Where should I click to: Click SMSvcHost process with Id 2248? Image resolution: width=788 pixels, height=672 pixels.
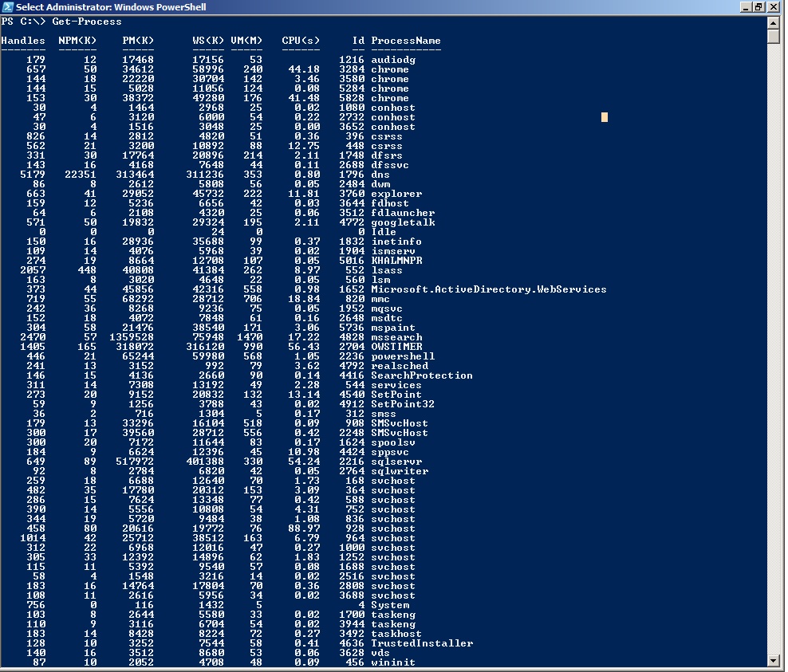coord(400,433)
